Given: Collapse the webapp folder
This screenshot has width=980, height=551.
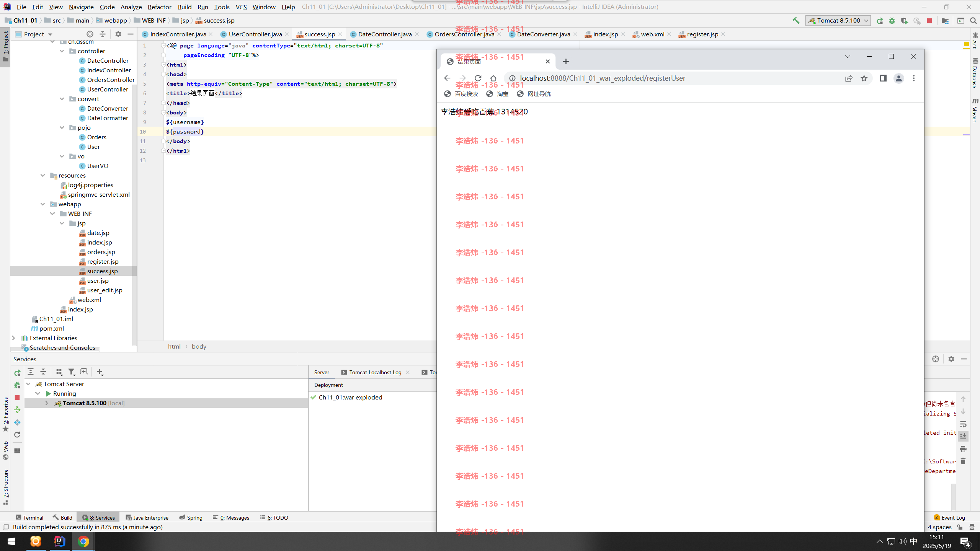Looking at the screenshot, I should pyautogui.click(x=43, y=204).
